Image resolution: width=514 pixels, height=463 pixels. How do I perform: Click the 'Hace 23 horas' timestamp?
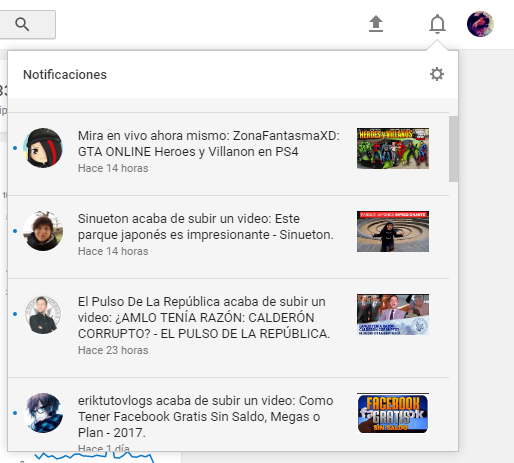[113, 350]
